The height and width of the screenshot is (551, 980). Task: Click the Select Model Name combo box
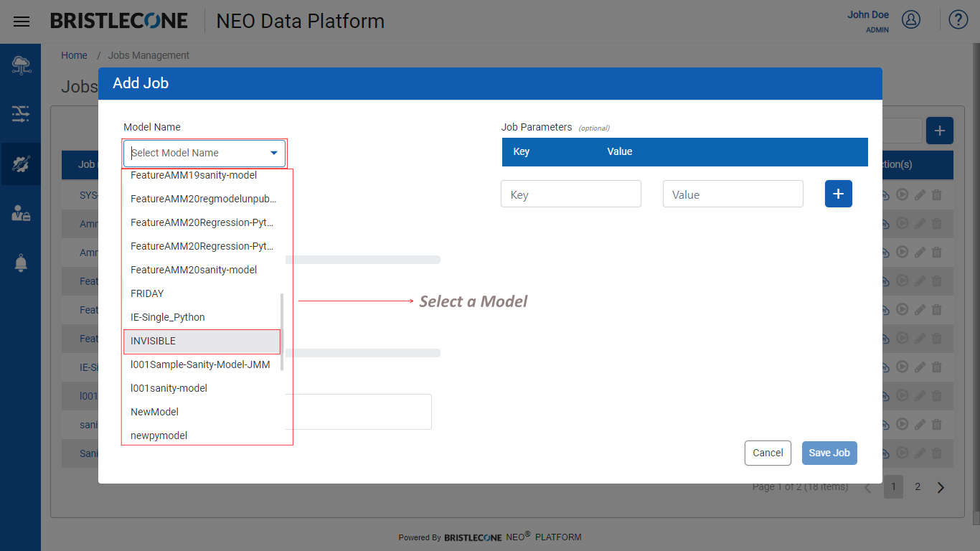coord(204,154)
